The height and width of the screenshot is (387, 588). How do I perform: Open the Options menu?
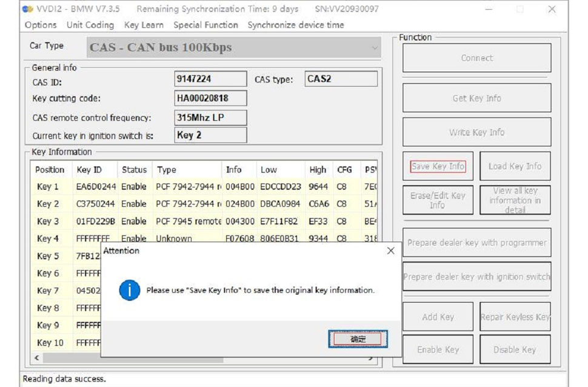pyautogui.click(x=41, y=25)
